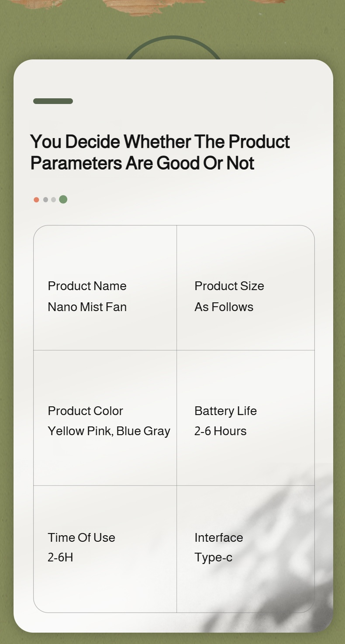Select the "Product Name" label
The width and height of the screenshot is (345, 644).
tap(87, 286)
